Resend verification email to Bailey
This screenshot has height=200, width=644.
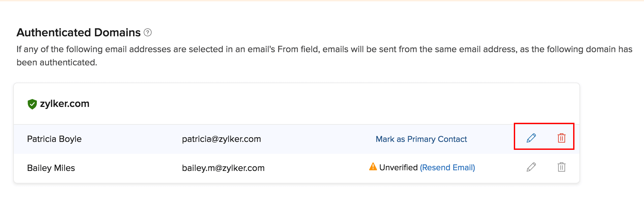(447, 168)
